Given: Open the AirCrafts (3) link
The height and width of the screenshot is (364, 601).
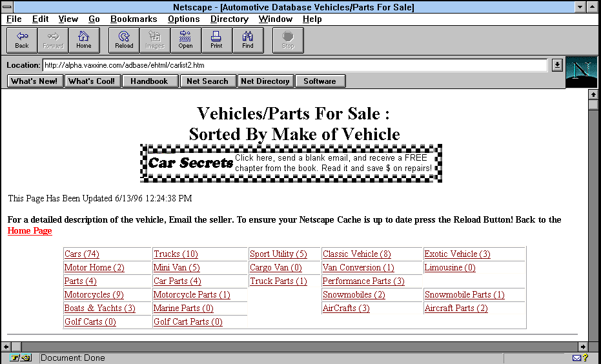Looking at the screenshot, I should click(x=346, y=308).
